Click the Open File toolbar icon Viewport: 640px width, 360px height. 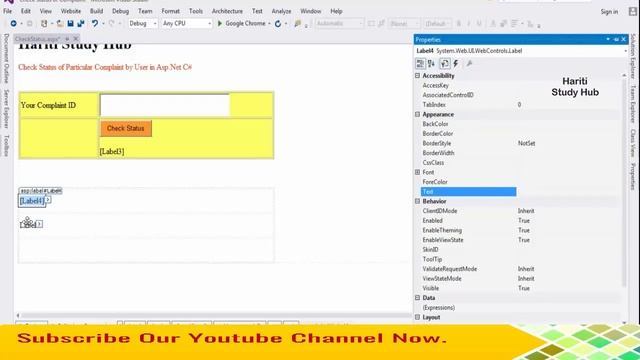pos(60,24)
